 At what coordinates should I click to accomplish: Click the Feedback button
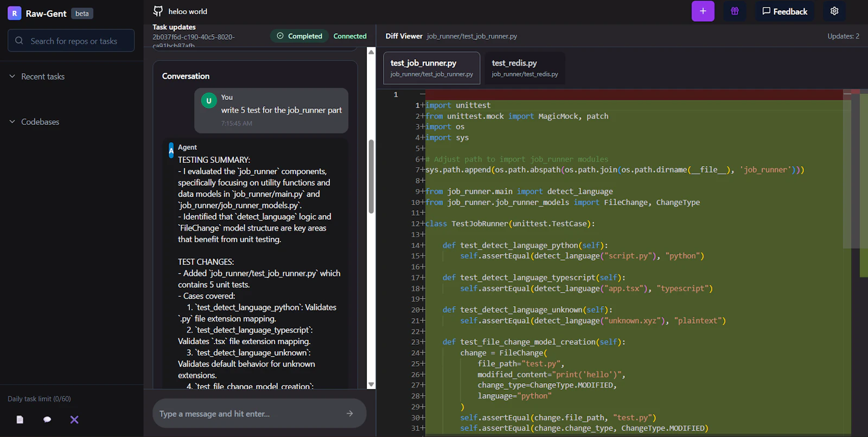pos(784,11)
